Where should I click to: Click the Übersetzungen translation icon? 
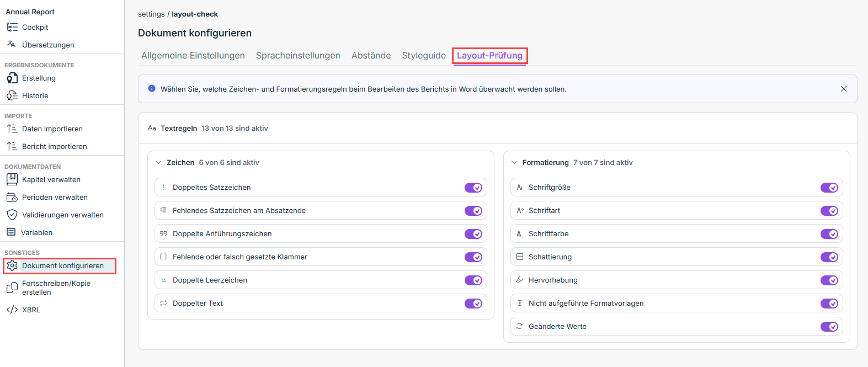pyautogui.click(x=12, y=44)
